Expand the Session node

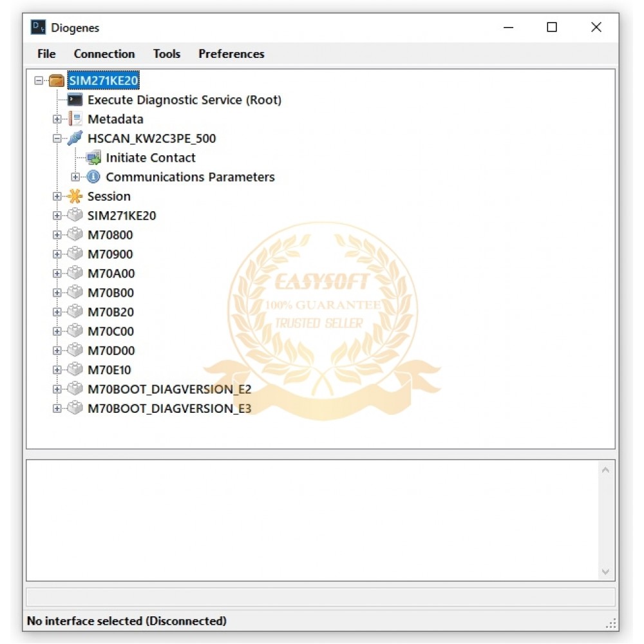click(57, 196)
